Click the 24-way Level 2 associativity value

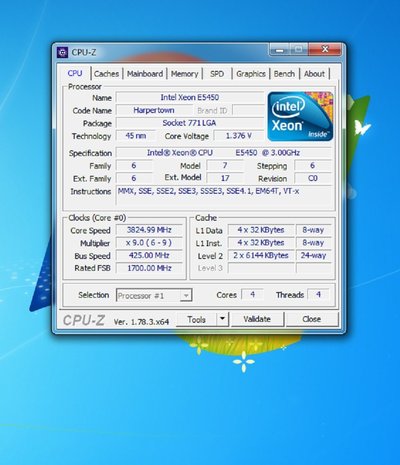coord(313,256)
